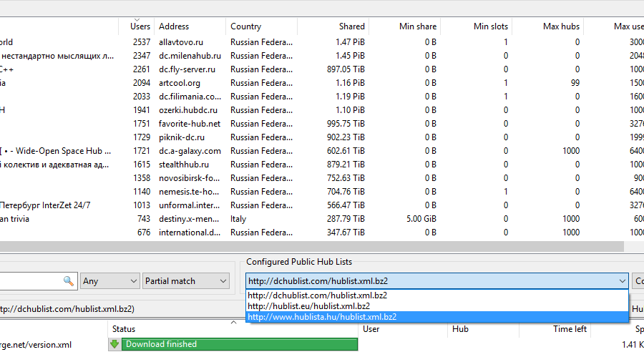644x362 pixels.
Task: Select the allavtovo.ru hub row
Action: coord(181,42)
